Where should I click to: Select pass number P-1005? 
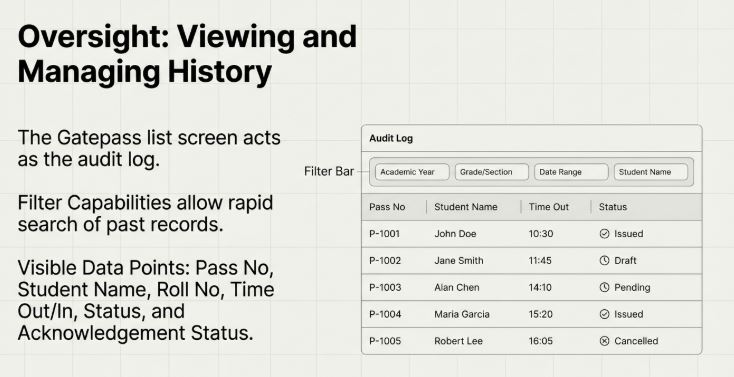[385, 341]
